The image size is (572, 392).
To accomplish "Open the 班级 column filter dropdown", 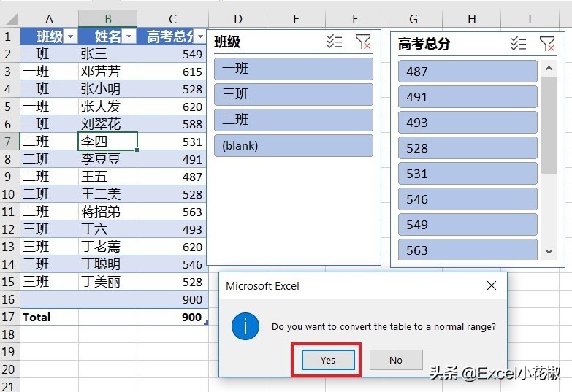I will tap(71, 36).
